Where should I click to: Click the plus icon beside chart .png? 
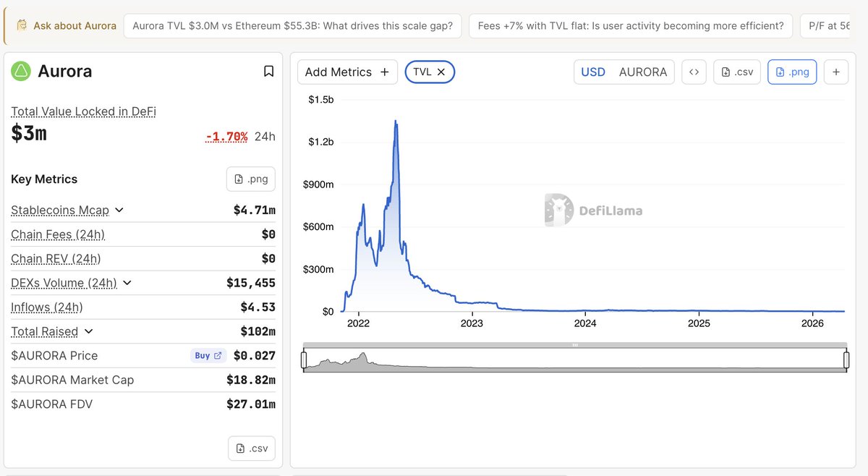click(836, 72)
